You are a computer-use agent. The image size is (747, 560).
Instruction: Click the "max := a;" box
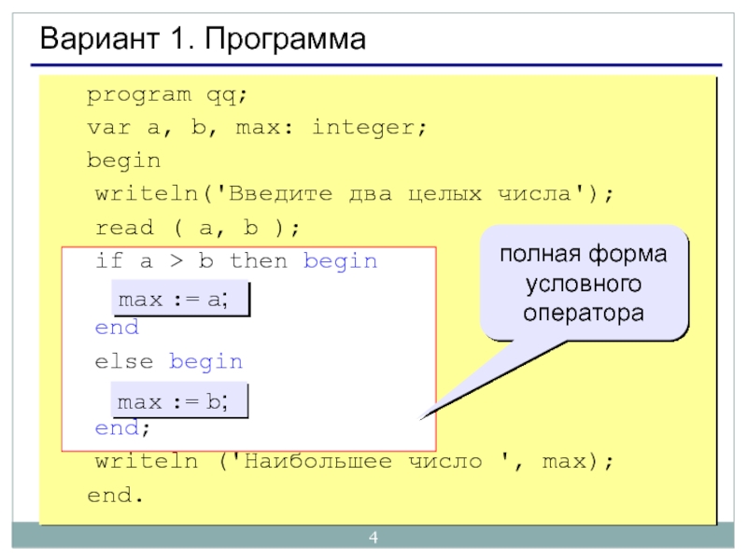tap(179, 300)
